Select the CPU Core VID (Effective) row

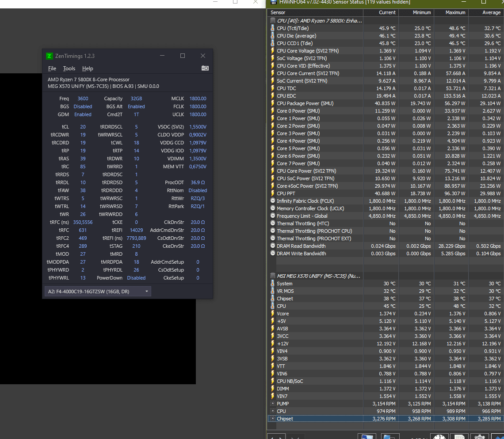tap(386, 66)
